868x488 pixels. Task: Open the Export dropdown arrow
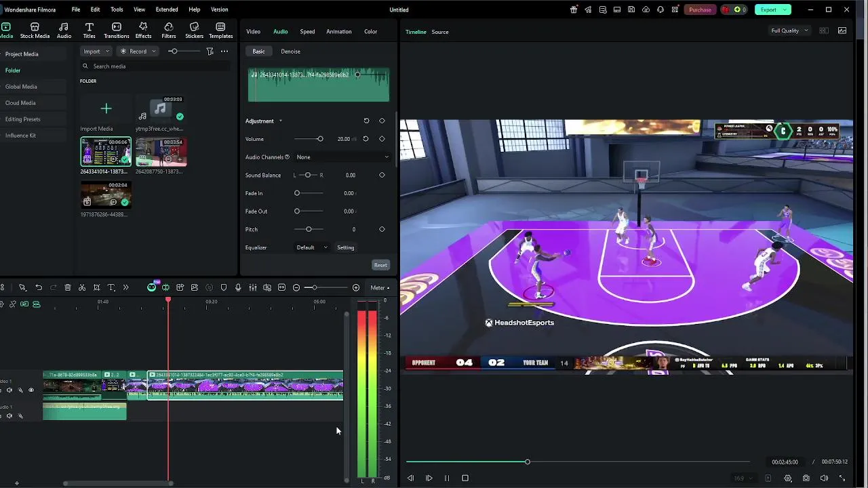pos(785,9)
